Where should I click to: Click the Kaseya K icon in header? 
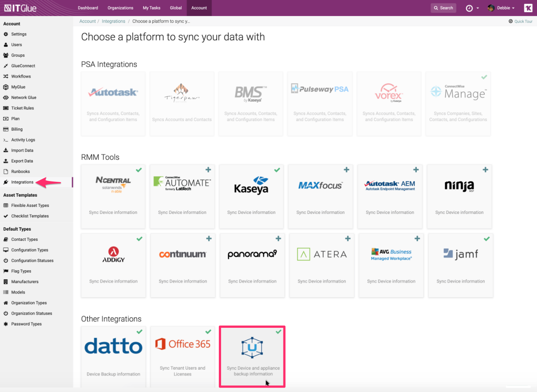pos(528,8)
